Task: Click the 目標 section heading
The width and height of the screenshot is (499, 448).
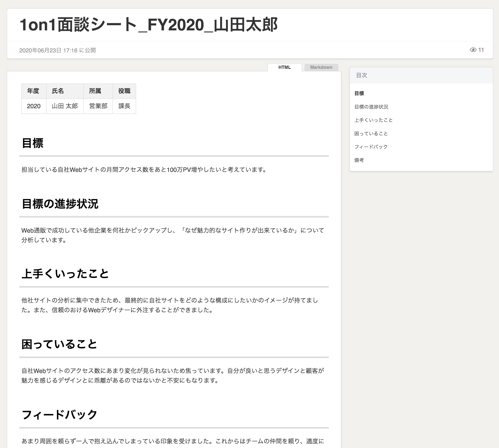Action: 32,143
